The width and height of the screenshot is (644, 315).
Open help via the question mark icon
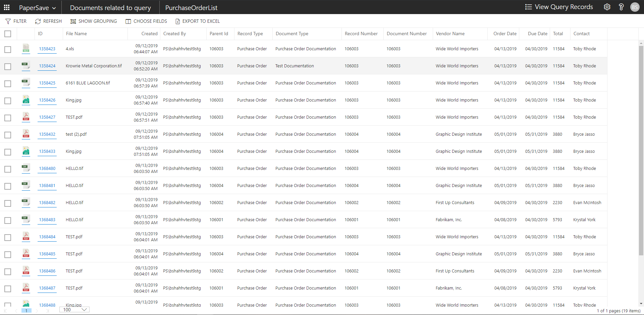(x=621, y=7)
